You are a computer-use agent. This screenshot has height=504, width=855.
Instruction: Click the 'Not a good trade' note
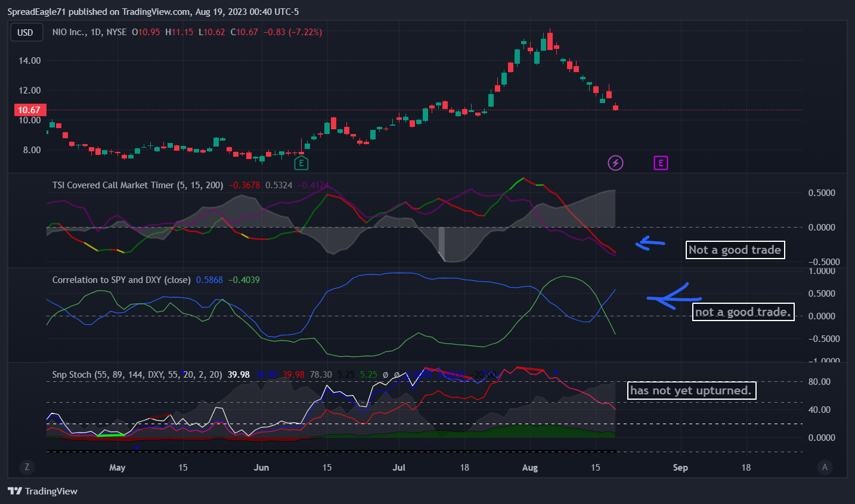735,250
